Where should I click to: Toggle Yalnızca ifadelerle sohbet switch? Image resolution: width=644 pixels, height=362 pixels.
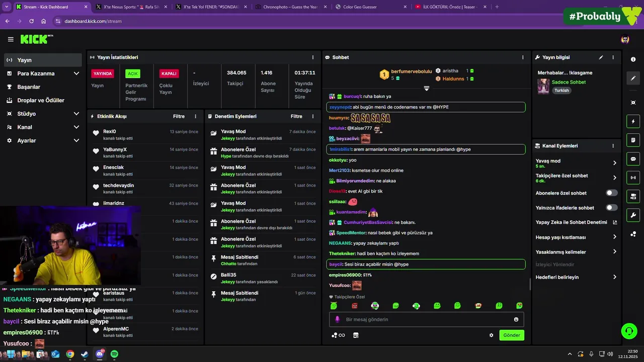(x=612, y=208)
